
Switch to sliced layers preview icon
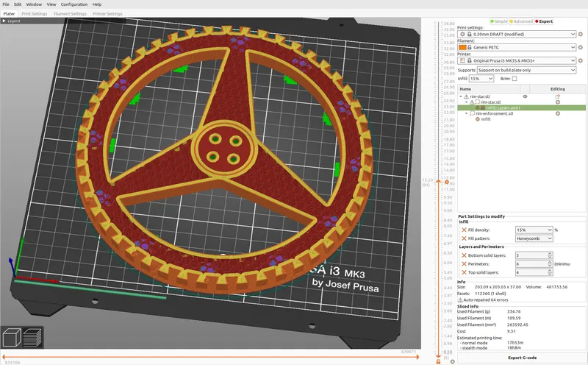pyautogui.click(x=32, y=337)
